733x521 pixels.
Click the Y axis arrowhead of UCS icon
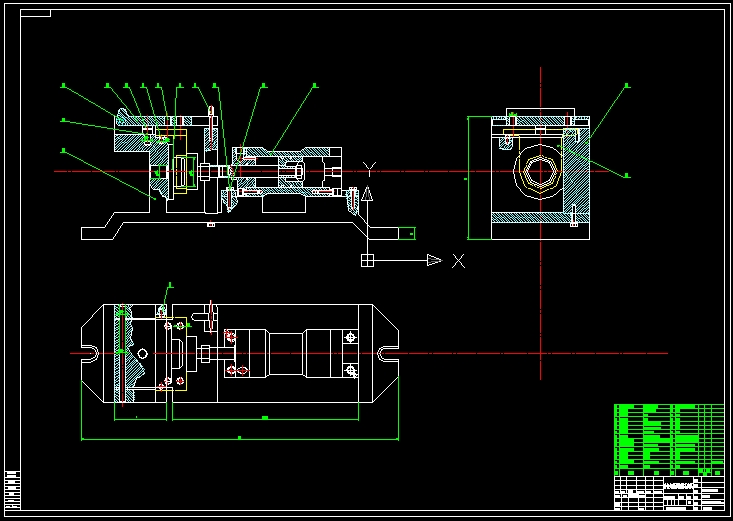(x=367, y=194)
